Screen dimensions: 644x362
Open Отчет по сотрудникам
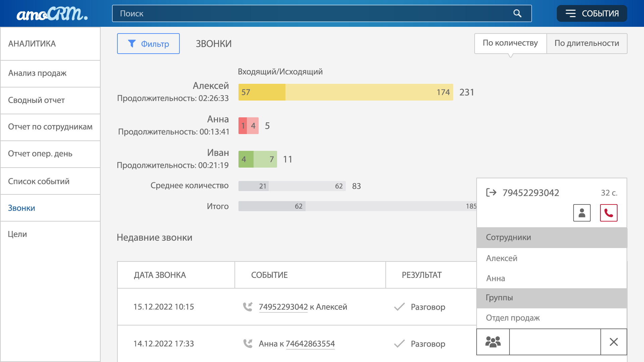[50, 127]
